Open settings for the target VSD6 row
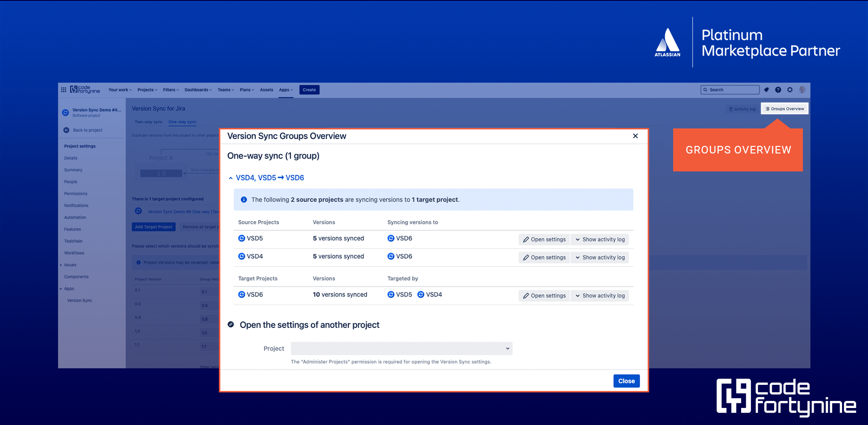The height and width of the screenshot is (425, 868). pos(544,296)
